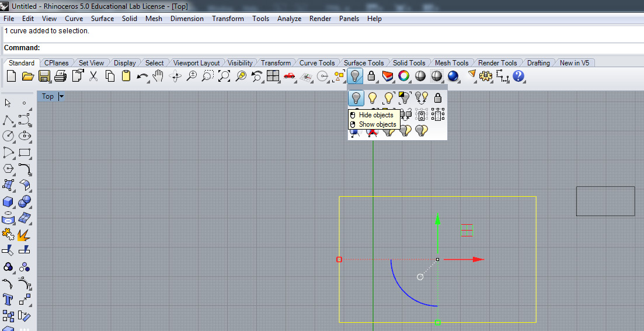Undo the view change with the magnifier-arrow icon
The image size is (644, 331).
pyautogui.click(x=257, y=76)
